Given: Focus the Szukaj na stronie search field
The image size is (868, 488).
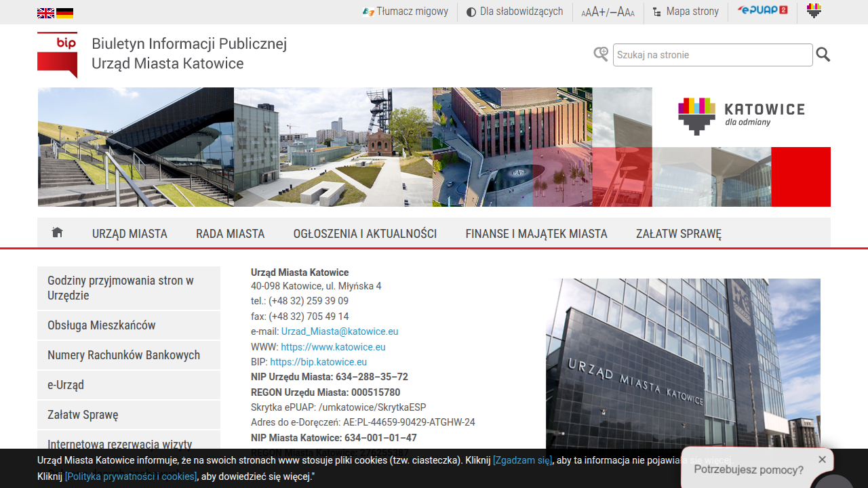Looking at the screenshot, I should pyautogui.click(x=713, y=55).
